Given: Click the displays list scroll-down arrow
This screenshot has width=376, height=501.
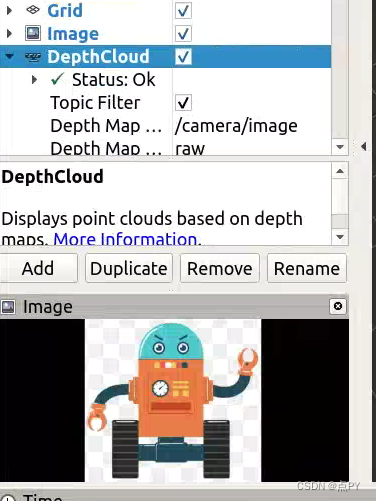Looking at the screenshot, I should pos(340,147).
